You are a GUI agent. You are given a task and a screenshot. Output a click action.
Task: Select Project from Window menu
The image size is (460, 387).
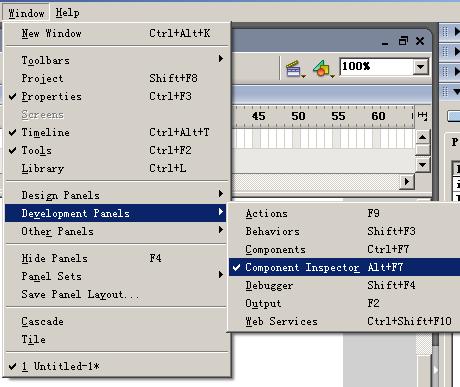[117, 78]
